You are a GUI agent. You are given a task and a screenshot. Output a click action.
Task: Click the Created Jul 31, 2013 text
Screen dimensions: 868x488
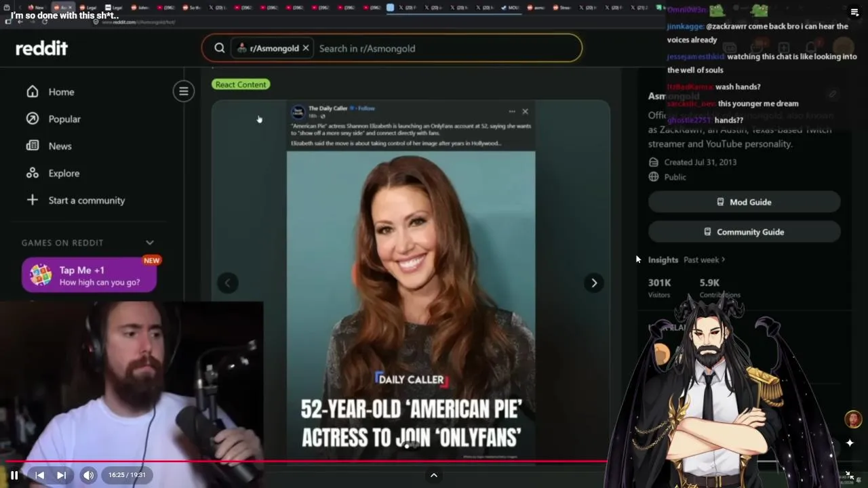tap(700, 162)
